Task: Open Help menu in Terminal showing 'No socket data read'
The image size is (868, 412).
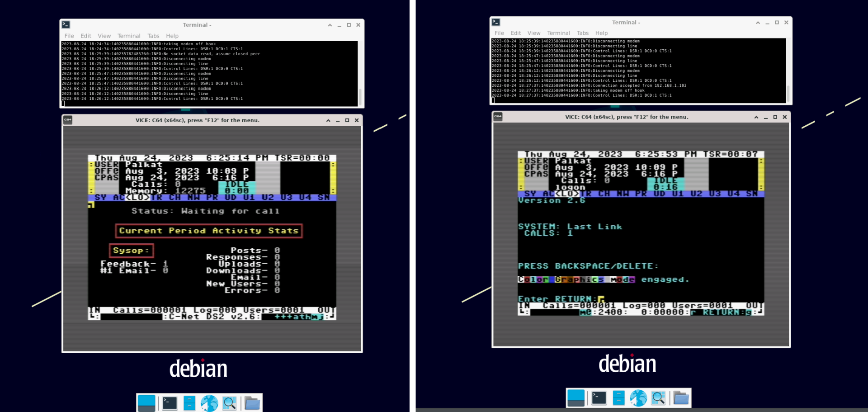Action: point(172,36)
